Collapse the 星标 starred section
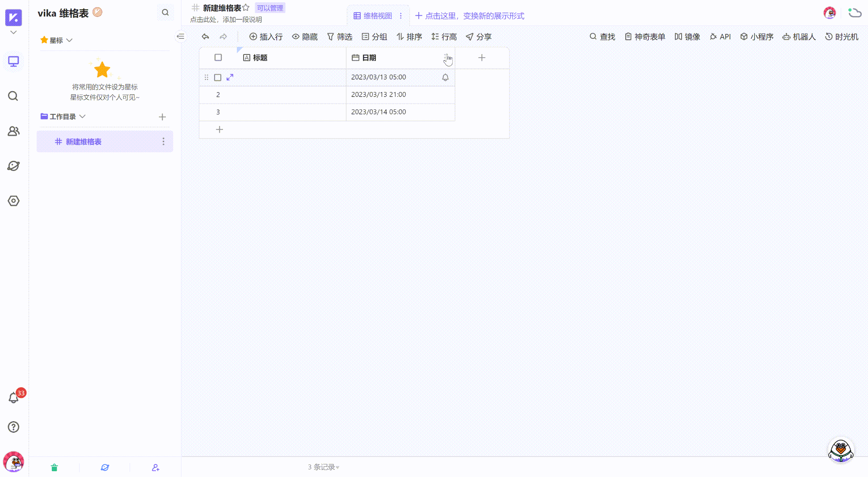The height and width of the screenshot is (477, 868). (x=70, y=40)
